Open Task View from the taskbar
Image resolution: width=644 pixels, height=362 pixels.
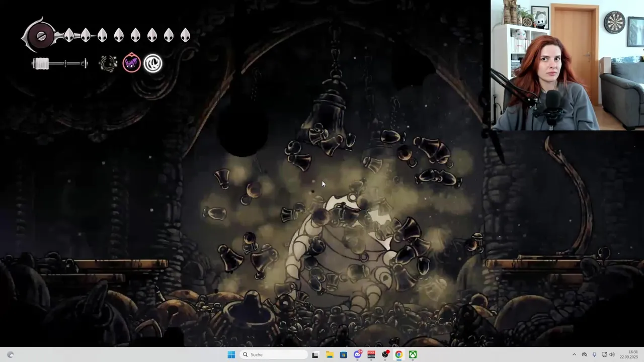pos(315,354)
